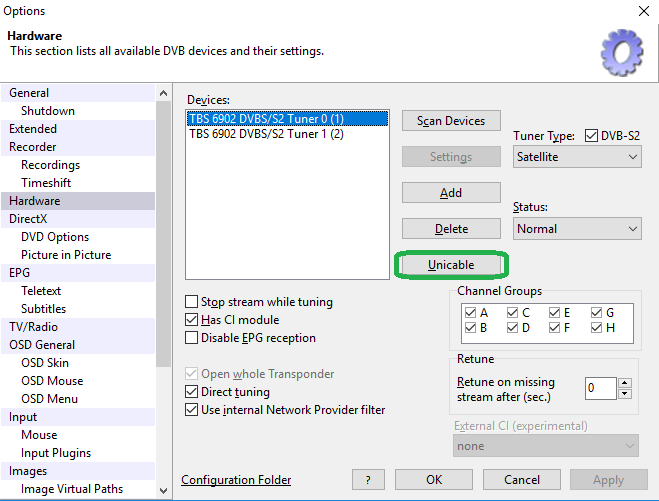Click the Unicable button

tap(451, 265)
